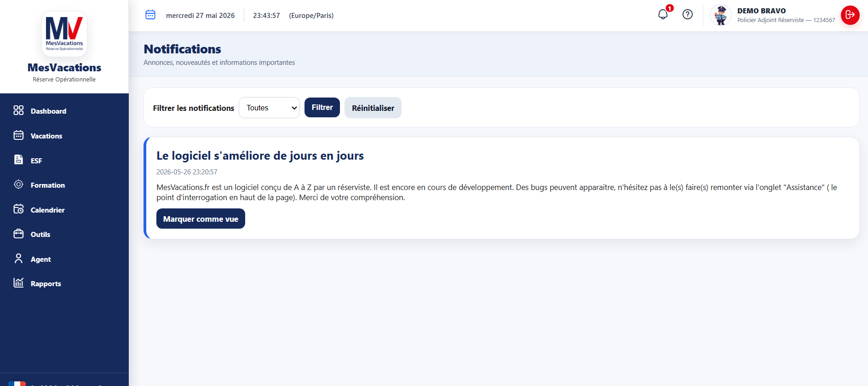
Task: Click the DEMO BRAVO avatar picture
Action: click(721, 16)
